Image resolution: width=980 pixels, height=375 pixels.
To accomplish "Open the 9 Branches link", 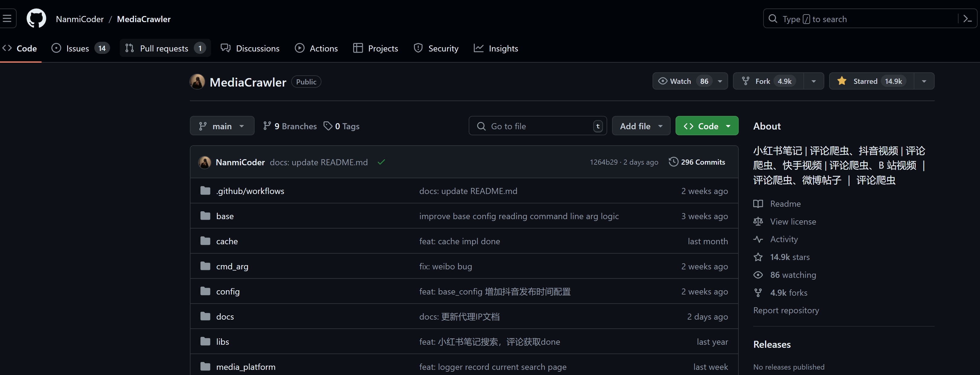I will (x=290, y=126).
